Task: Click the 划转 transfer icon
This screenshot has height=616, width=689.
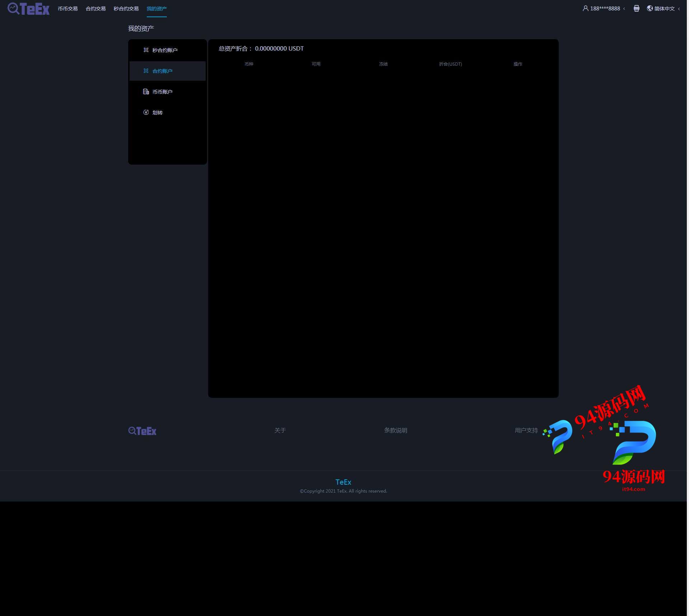Action: click(146, 113)
